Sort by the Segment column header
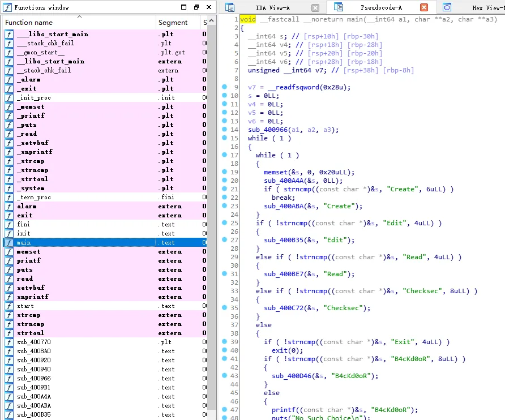 click(178, 23)
